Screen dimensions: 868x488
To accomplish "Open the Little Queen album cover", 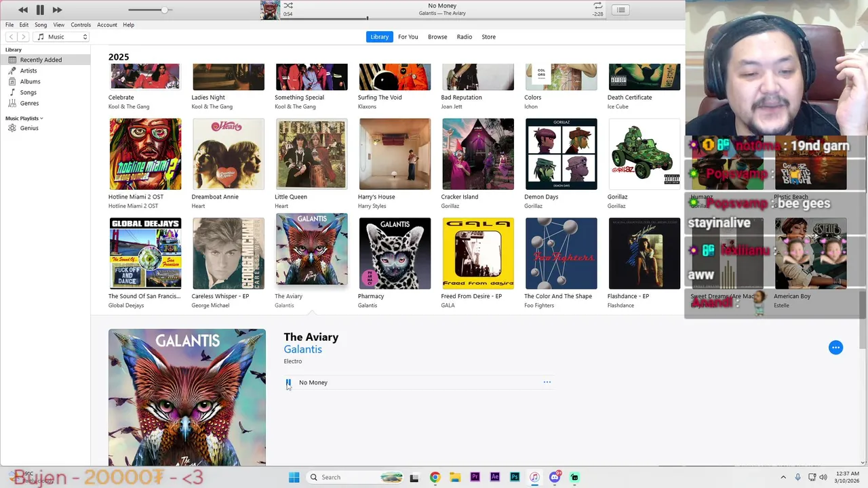I will pyautogui.click(x=311, y=154).
